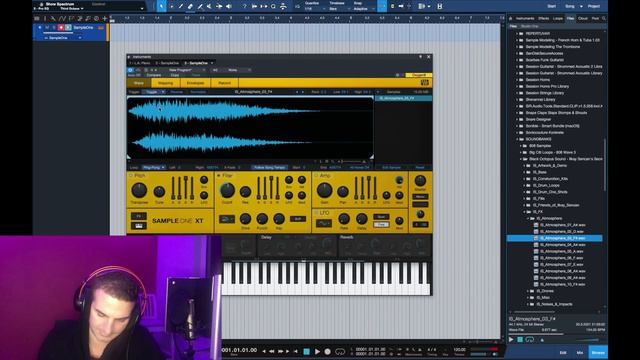Open the Instruments browser tab

point(524,18)
